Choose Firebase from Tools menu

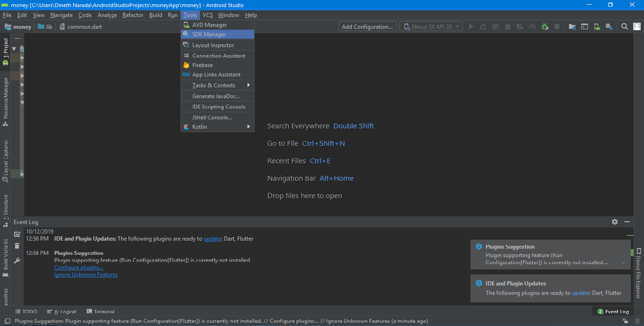[x=217, y=65]
